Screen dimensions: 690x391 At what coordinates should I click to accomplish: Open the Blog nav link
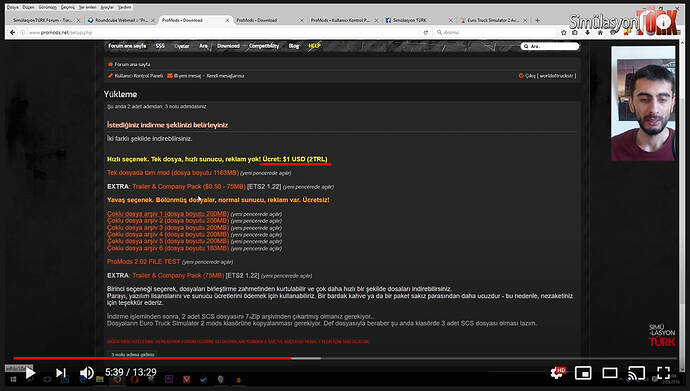point(294,46)
